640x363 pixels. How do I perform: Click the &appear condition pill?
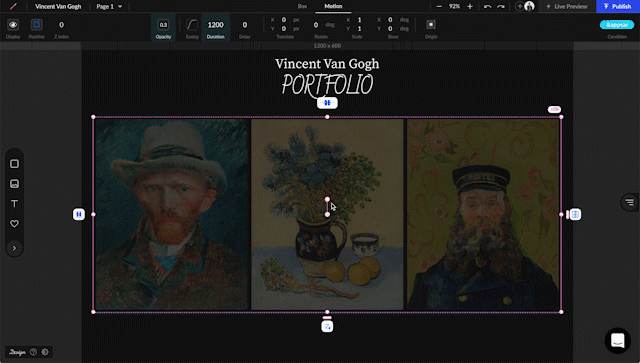pyautogui.click(x=617, y=24)
